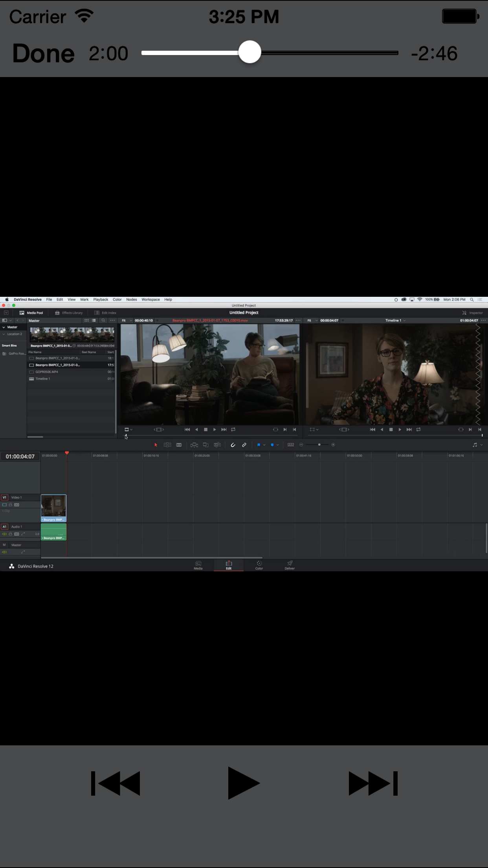Switch media pool to thumbnail grid view

[x=86, y=320]
